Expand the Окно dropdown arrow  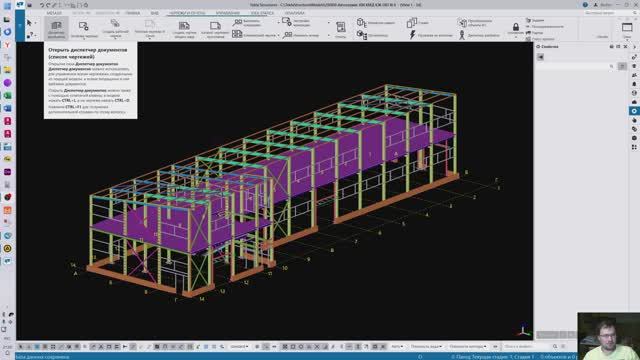click(x=627, y=40)
